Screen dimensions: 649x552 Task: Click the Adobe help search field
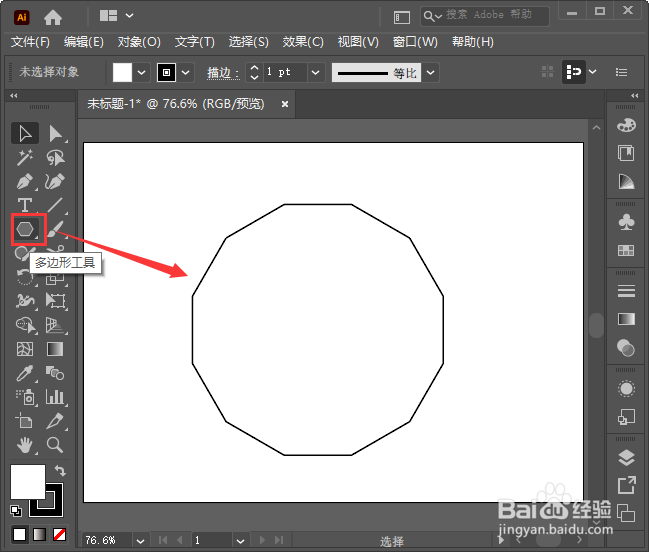click(x=485, y=16)
